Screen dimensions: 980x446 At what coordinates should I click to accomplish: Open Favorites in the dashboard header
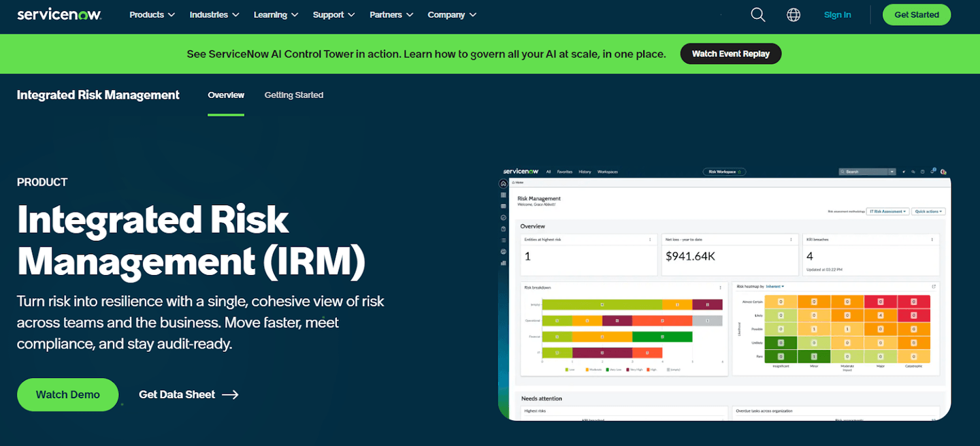coord(565,172)
